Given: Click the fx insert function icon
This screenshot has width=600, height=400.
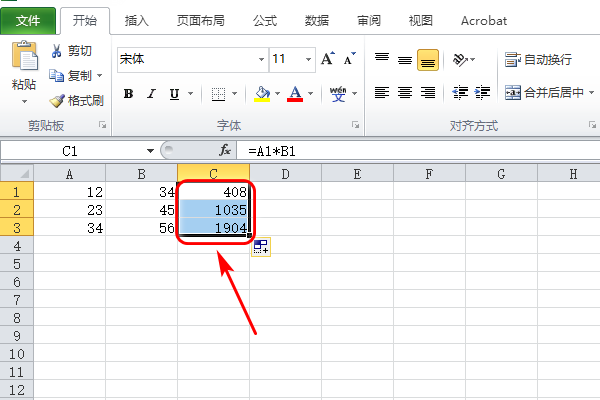Looking at the screenshot, I should tap(225, 150).
